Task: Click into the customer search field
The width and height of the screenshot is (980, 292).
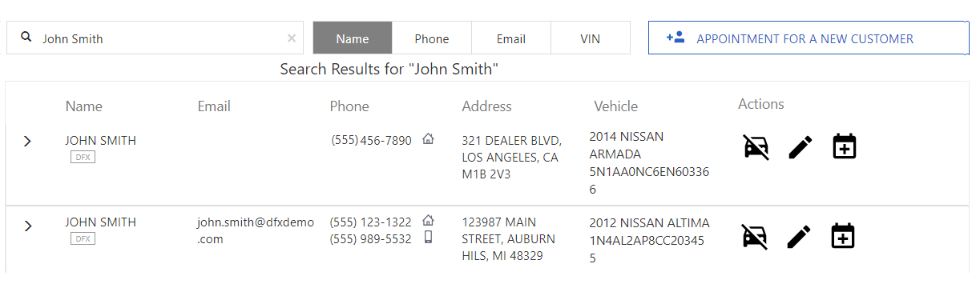Action: coord(155,38)
